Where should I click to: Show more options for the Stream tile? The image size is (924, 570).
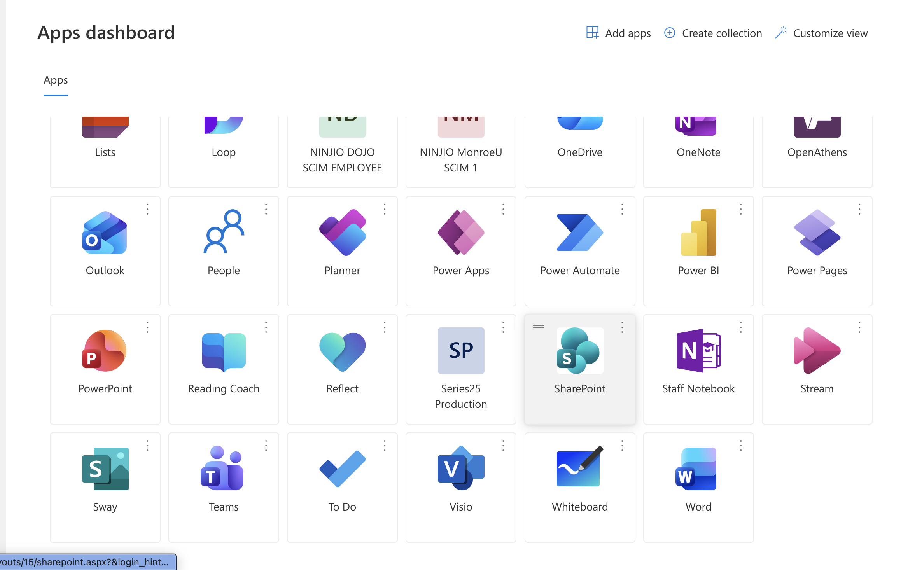(x=859, y=327)
